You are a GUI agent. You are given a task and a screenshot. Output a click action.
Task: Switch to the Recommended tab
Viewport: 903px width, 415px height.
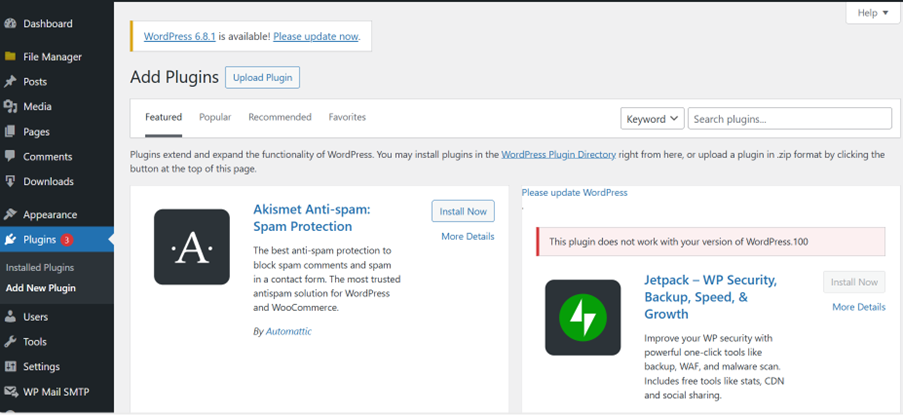(x=280, y=117)
